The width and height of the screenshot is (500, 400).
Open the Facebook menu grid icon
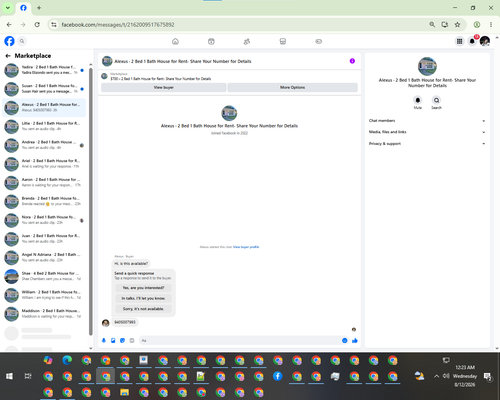(459, 41)
